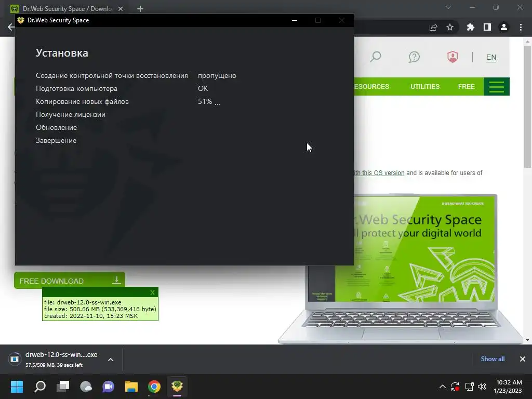
Task: Bookmark this page with the star icon
Action: click(x=450, y=27)
